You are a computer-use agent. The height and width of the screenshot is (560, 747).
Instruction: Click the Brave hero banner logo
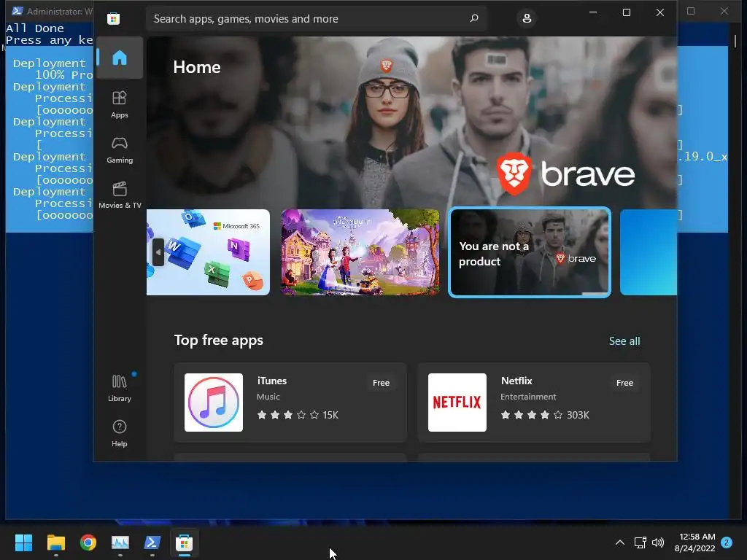566,174
